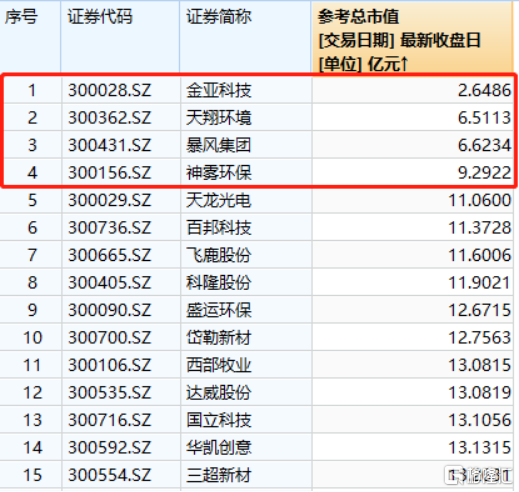
Task: Click row number 15
Action: click(x=32, y=475)
